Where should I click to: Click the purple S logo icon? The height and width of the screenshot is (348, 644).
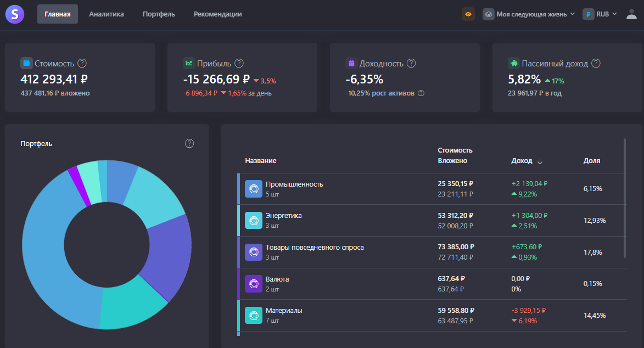coord(15,14)
